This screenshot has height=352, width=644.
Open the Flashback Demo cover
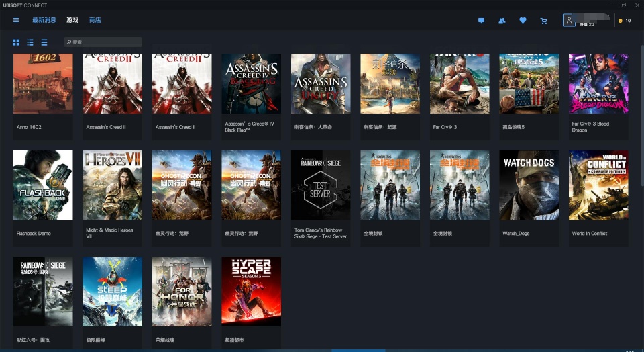pos(43,185)
